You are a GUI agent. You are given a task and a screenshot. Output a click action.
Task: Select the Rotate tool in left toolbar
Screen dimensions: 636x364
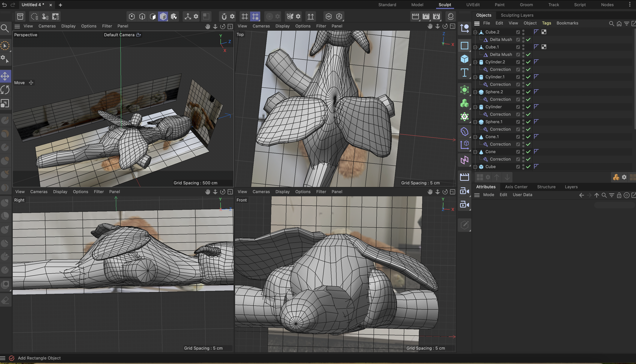coord(5,90)
